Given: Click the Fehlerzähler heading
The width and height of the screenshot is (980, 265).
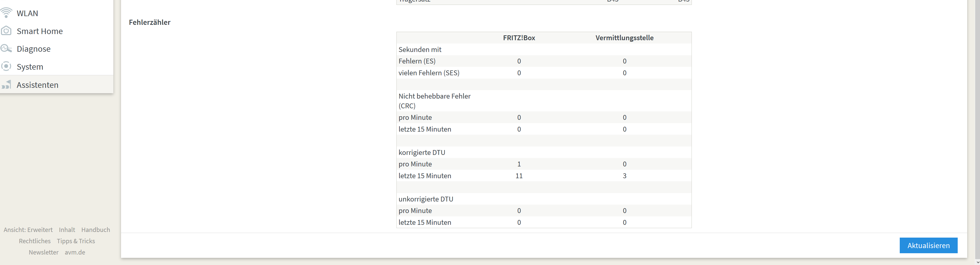Looking at the screenshot, I should (x=149, y=22).
